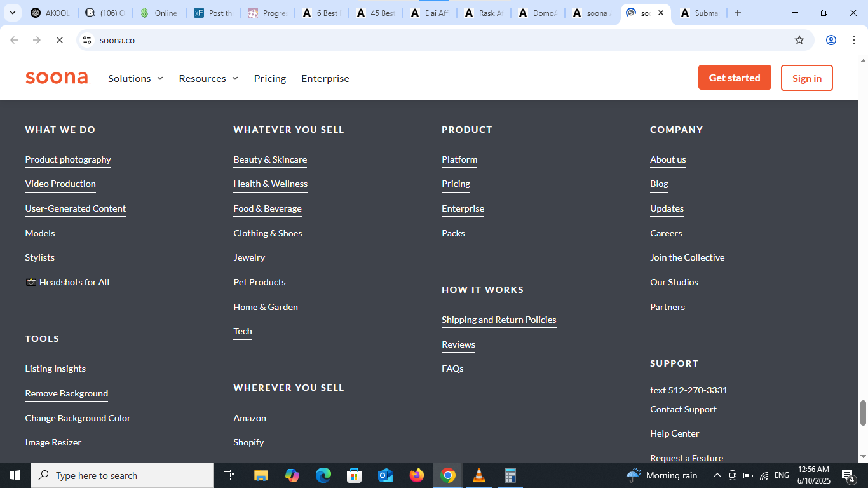
Task: Open the Video Production link
Action: click(60, 184)
